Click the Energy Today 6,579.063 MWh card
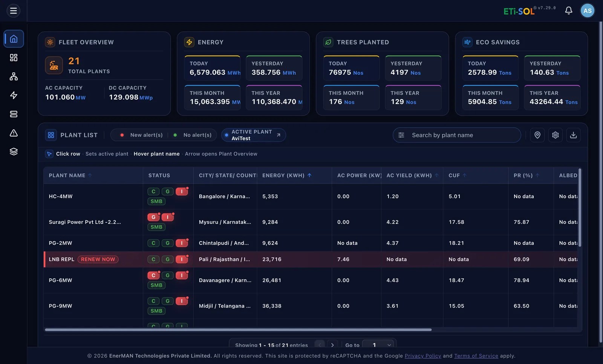Screen dimensions: 603x364 tap(213, 68)
